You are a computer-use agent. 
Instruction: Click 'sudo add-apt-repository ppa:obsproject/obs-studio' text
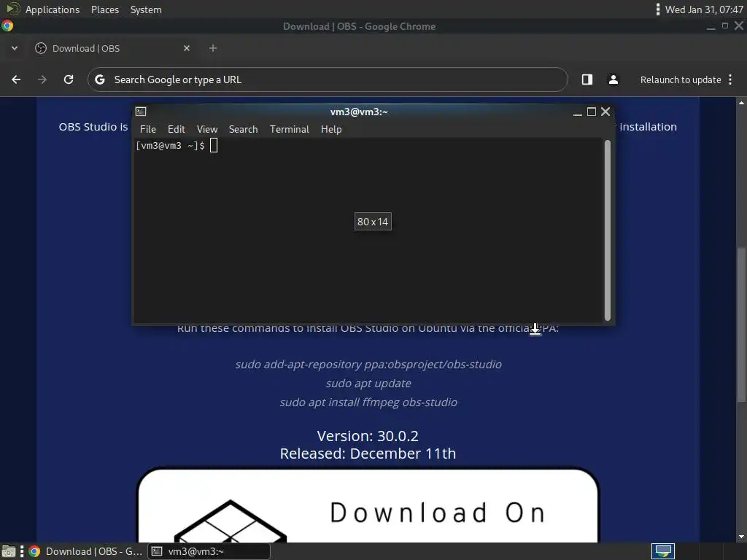click(x=368, y=365)
